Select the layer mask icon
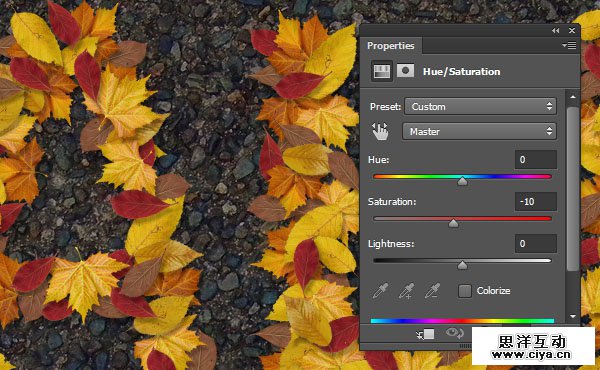This screenshot has height=370, width=600. click(405, 71)
